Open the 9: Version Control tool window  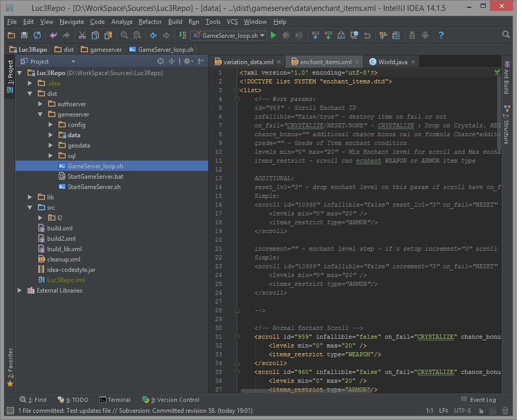(x=171, y=400)
